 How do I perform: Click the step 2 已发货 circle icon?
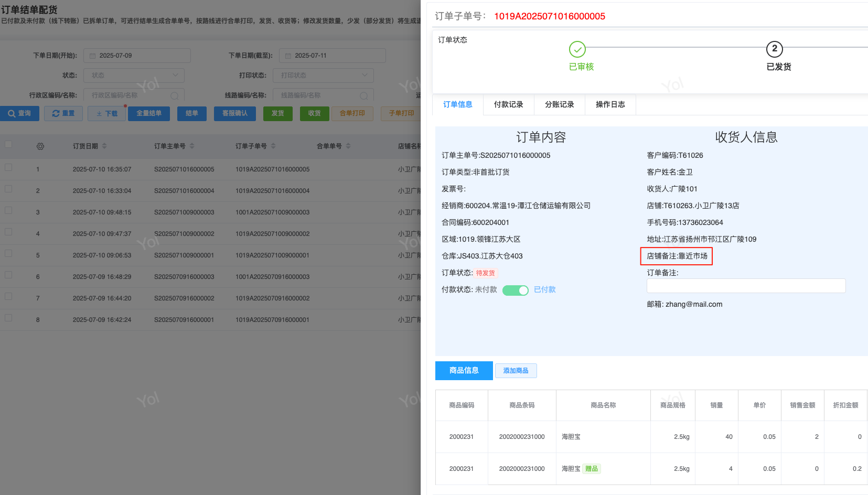774,49
